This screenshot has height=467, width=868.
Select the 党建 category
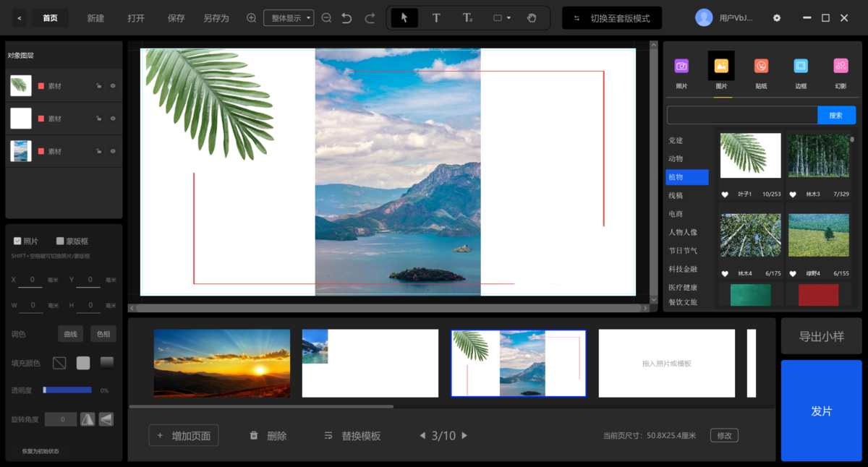point(676,140)
